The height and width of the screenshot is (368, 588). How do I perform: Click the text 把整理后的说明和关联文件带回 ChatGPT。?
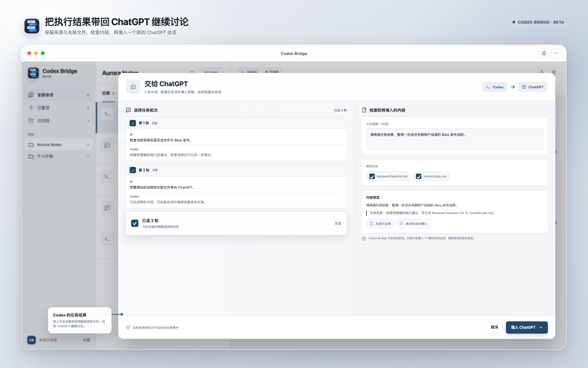(162, 187)
